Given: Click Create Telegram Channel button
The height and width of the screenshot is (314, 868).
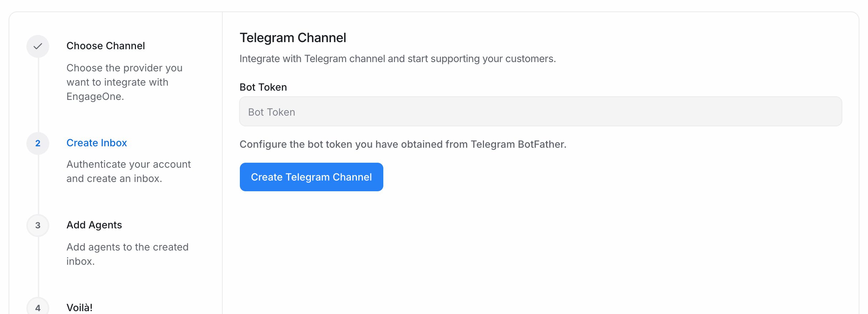Looking at the screenshot, I should (311, 177).
